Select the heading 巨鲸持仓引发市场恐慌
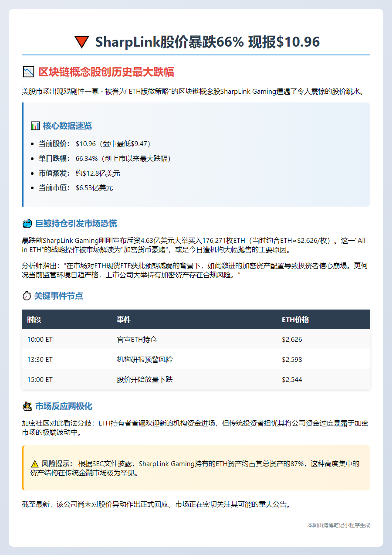 point(76,224)
